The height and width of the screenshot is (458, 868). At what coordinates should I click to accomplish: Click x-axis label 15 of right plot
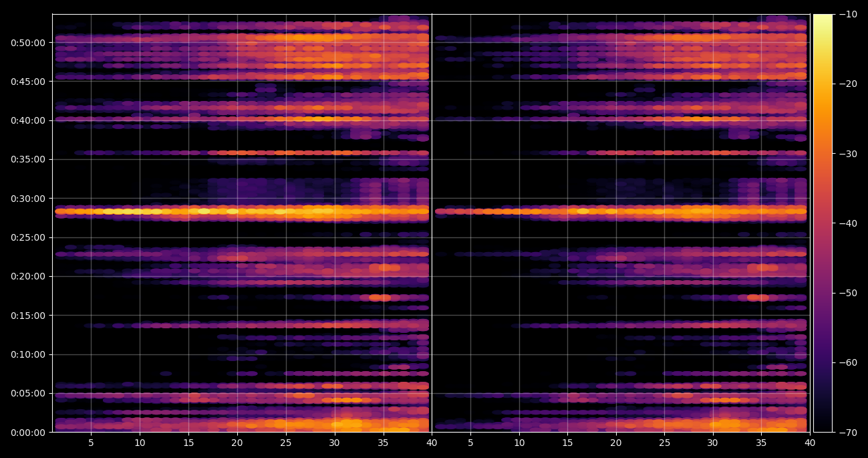[x=567, y=443]
